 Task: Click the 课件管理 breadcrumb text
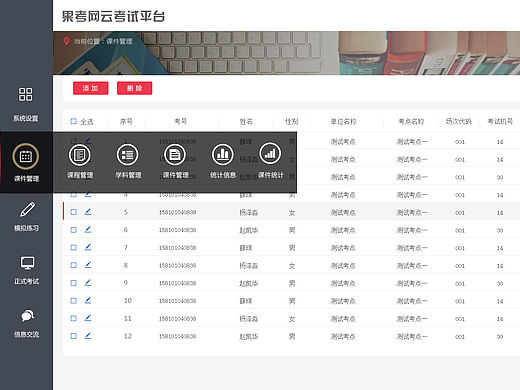(119, 41)
